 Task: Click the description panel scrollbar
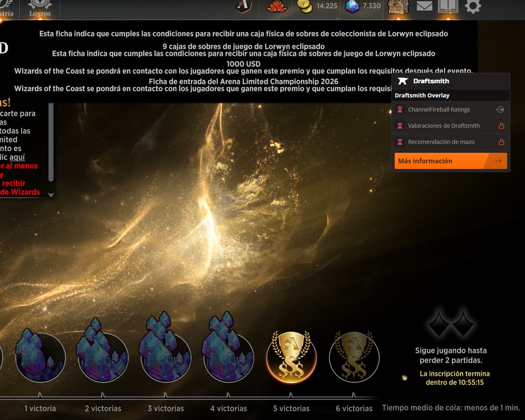click(x=51, y=142)
